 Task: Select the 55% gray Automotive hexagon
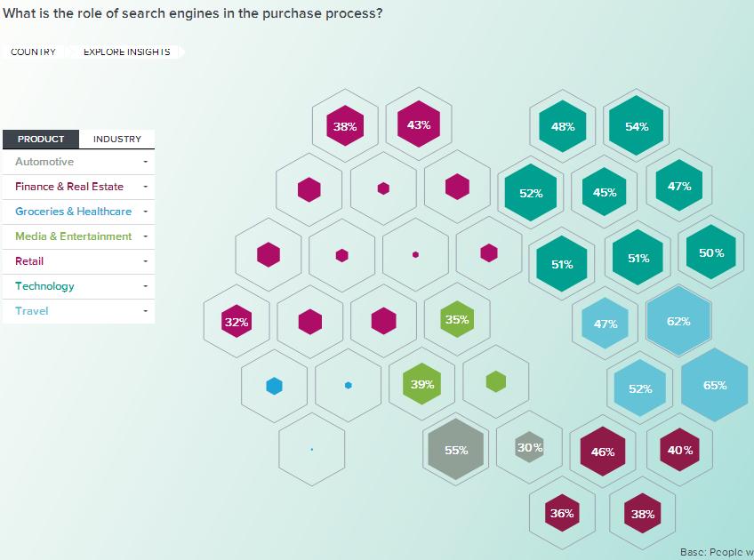[x=456, y=450]
